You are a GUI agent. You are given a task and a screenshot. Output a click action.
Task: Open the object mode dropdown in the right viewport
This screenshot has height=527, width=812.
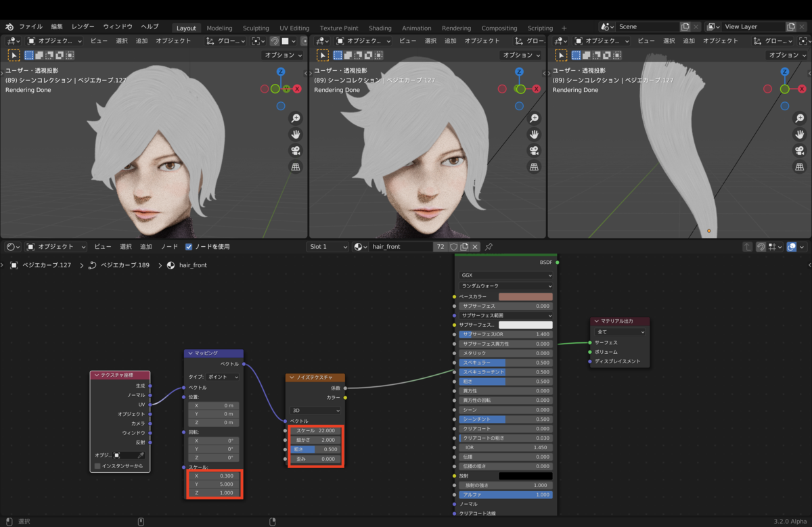pyautogui.click(x=603, y=41)
